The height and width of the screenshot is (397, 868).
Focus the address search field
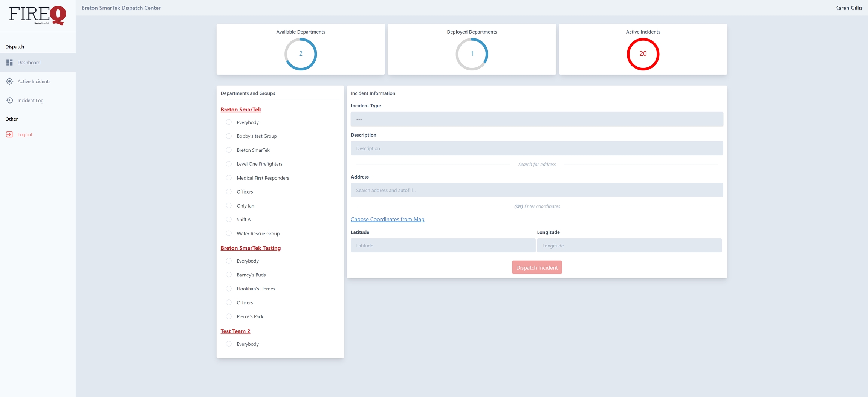tap(536, 190)
